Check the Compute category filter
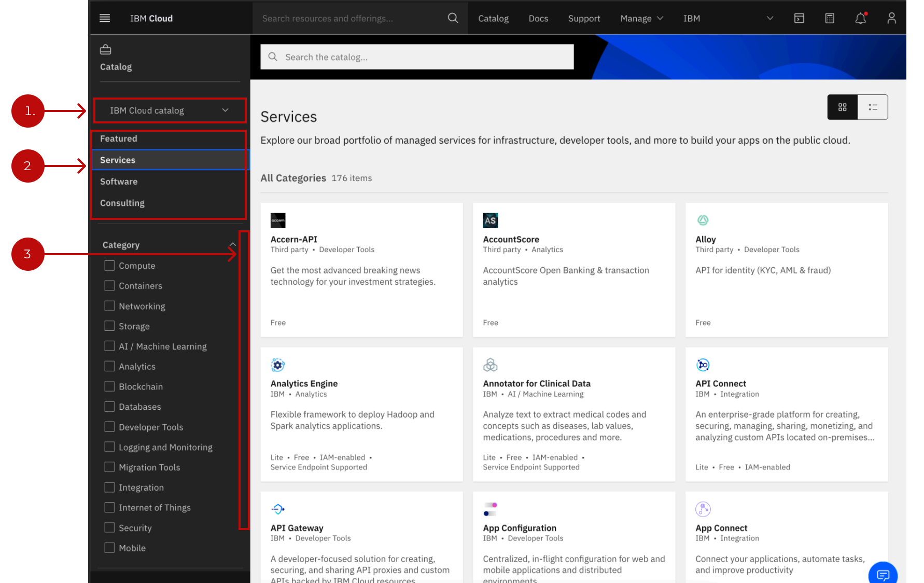 coord(109,266)
